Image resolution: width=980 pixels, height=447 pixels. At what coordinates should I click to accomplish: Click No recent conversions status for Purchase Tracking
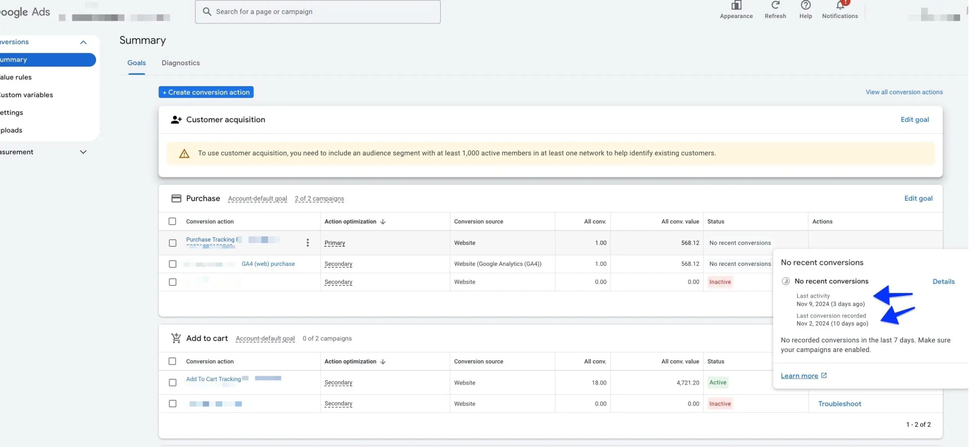tap(740, 243)
